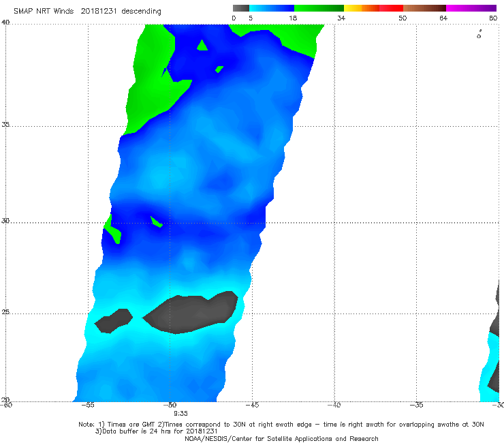Click the gray segment of the color bar
This screenshot has width=504, height=443.
(x=241, y=8)
